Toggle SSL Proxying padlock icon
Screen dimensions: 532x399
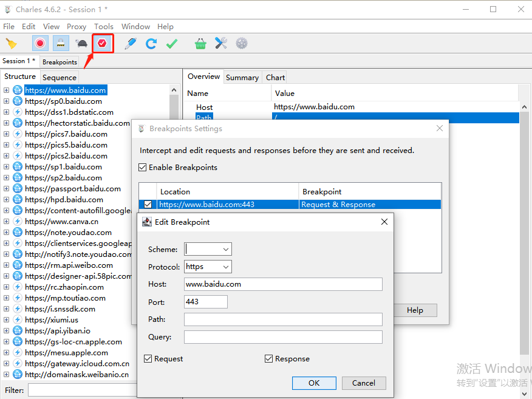pyautogui.click(x=60, y=43)
